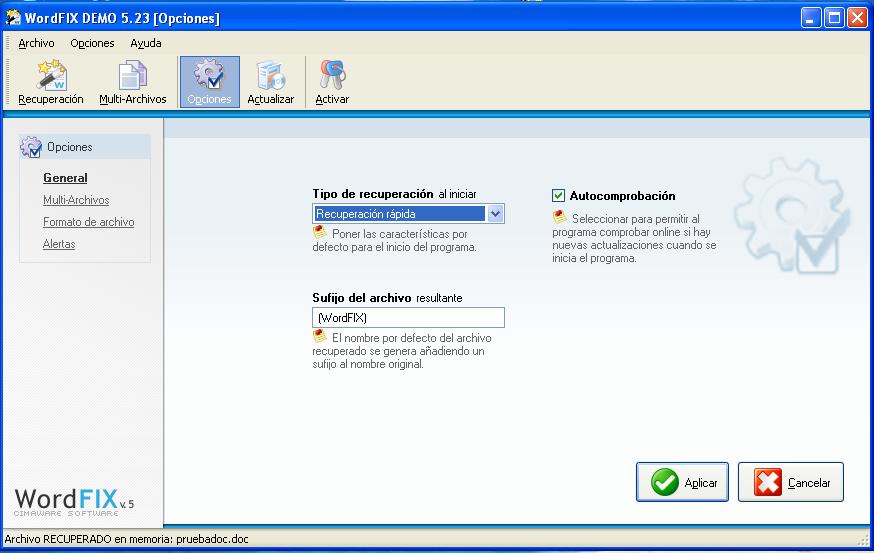Open the Opciones menu in menu bar
Viewport: 874px width, 553px height.
[x=92, y=43]
